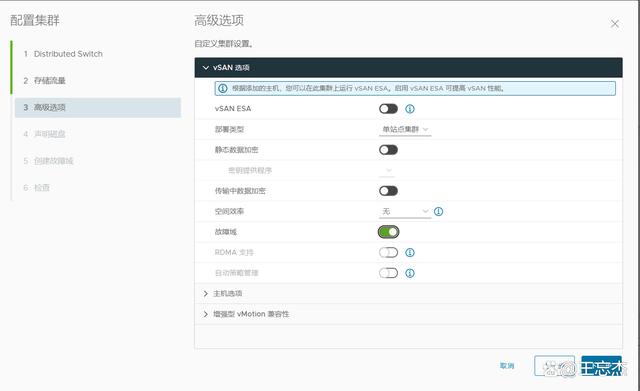Click the blue next button at bottom right

[x=602, y=366]
